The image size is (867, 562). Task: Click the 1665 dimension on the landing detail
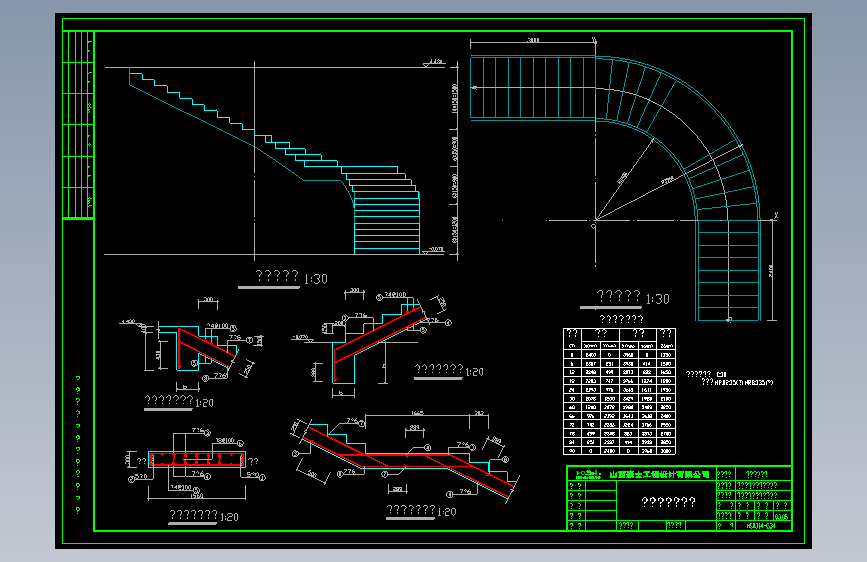[417, 413]
